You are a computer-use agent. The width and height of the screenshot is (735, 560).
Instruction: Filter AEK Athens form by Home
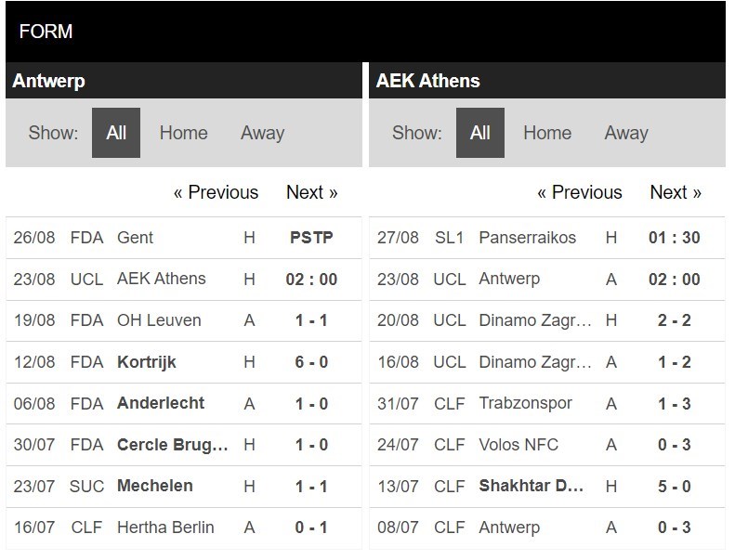point(547,133)
